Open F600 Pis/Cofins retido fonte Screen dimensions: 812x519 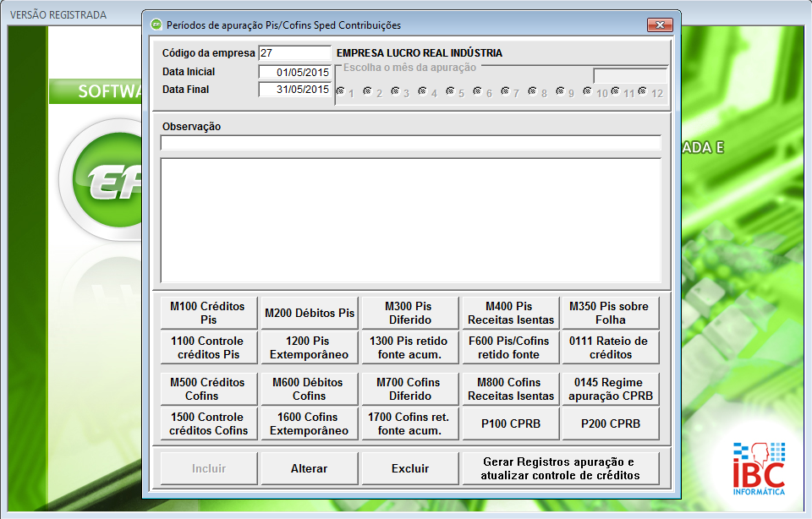pyautogui.click(x=511, y=347)
